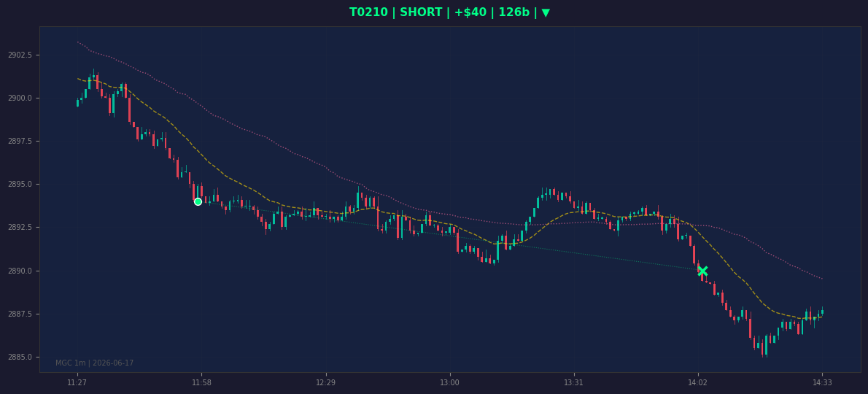Click the down triangle in the title
This screenshot has height=394, width=868.
[546, 12]
